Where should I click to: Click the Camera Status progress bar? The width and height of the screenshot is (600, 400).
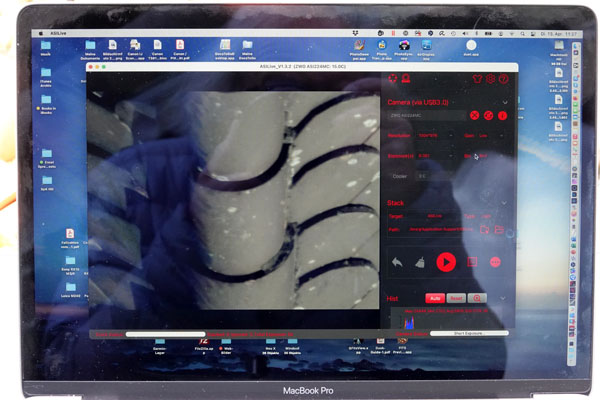click(469, 334)
